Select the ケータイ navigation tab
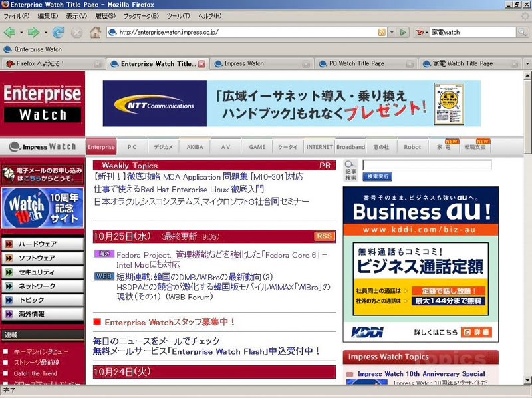 288,147
